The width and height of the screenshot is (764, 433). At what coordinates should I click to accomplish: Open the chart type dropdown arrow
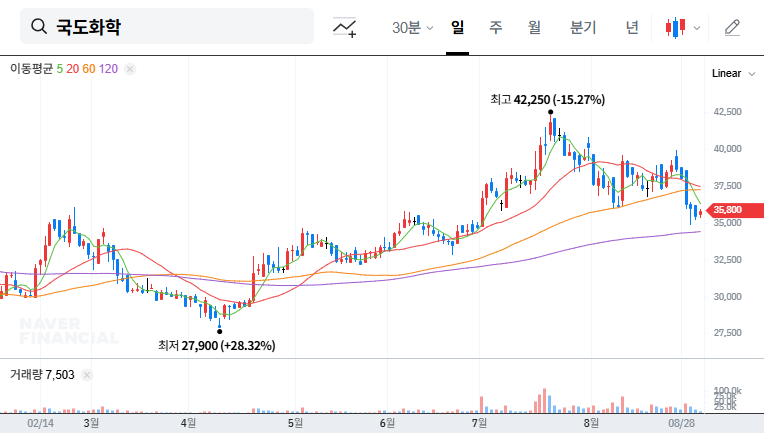[697, 28]
